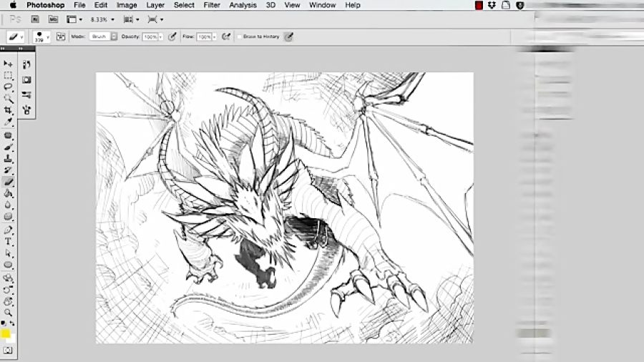Select the 3D Camera Orbit tool
This screenshot has width=644, height=362.
pos(8,290)
